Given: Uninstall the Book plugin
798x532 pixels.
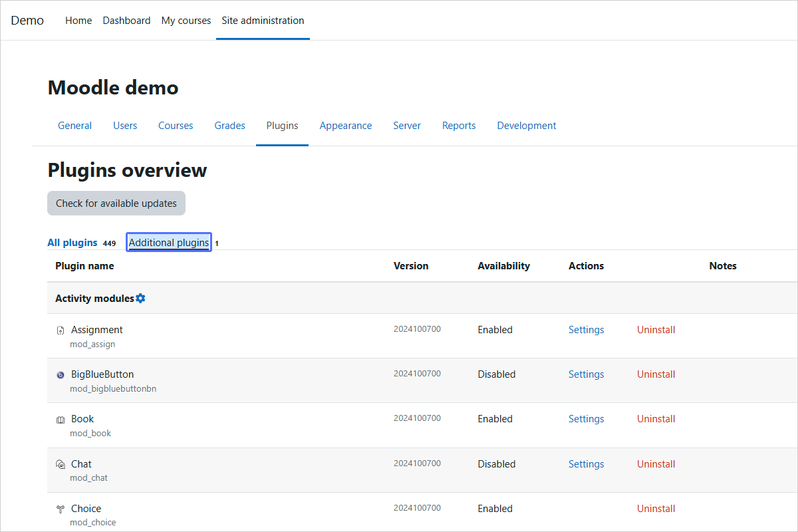Looking at the screenshot, I should 656,419.
